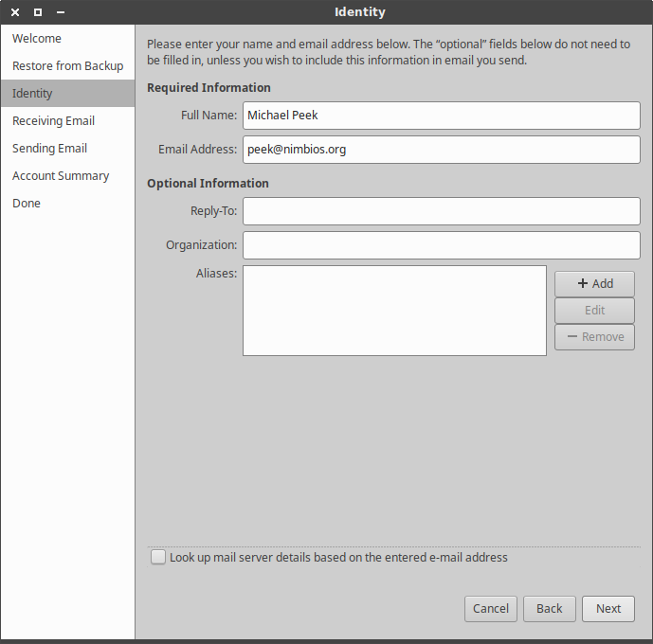Cancel the account setup

(490, 609)
